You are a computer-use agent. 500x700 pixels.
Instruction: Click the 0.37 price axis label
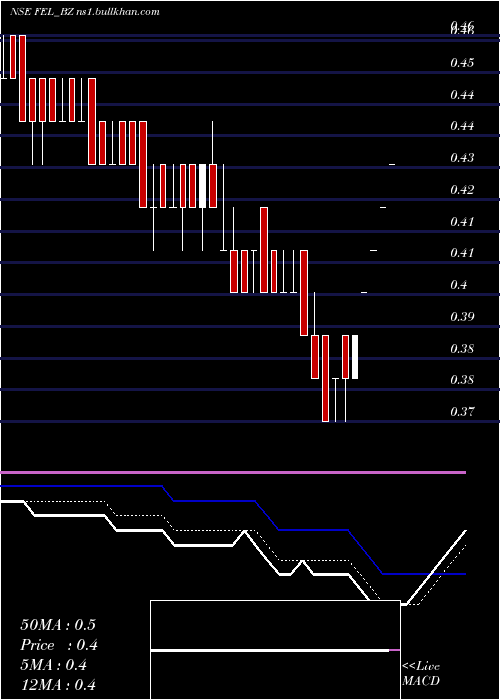point(462,412)
